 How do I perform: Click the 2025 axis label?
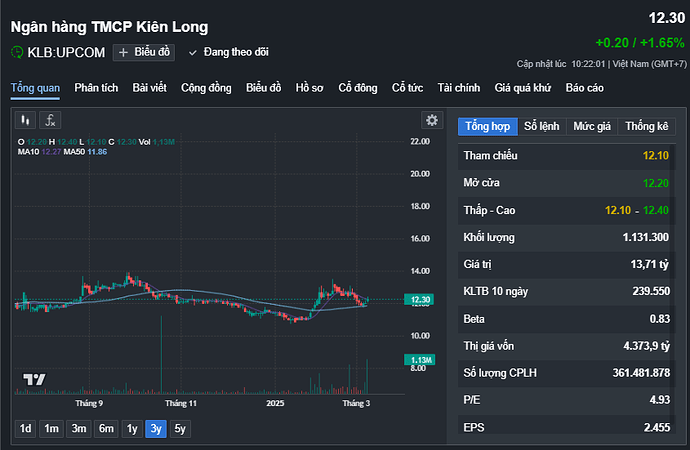275,403
